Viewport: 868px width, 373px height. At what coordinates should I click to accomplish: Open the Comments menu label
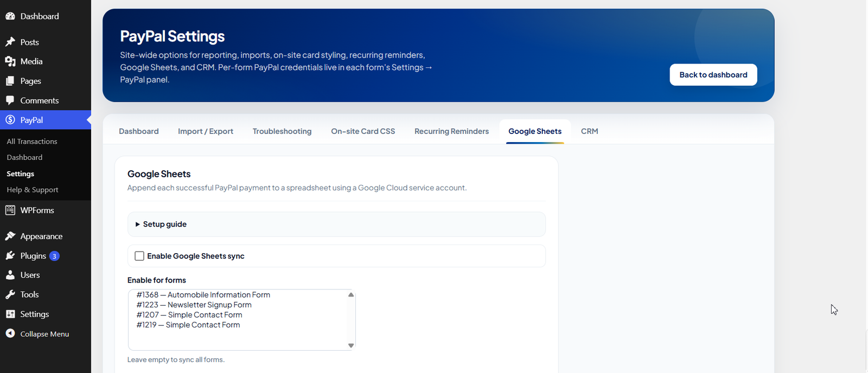[x=40, y=100]
